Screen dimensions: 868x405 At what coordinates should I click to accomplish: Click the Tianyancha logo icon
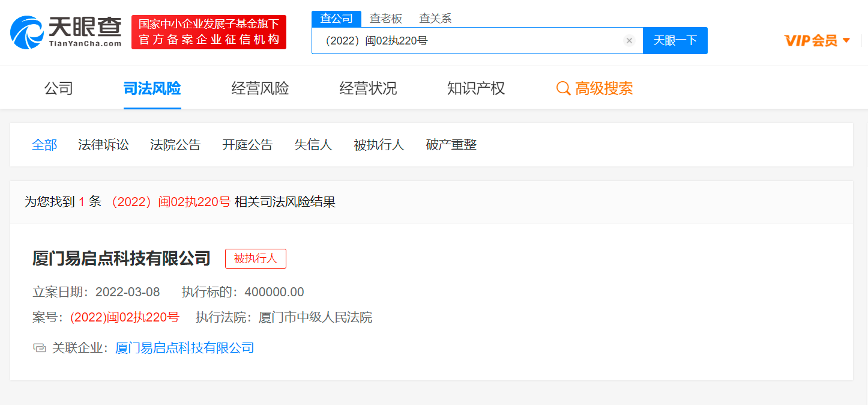pos(26,32)
